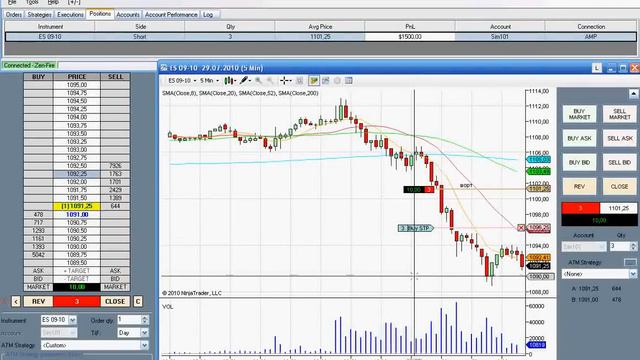Screen dimensions: 640x360
Task: Click the SELL MARKET button
Action: click(x=620, y=114)
